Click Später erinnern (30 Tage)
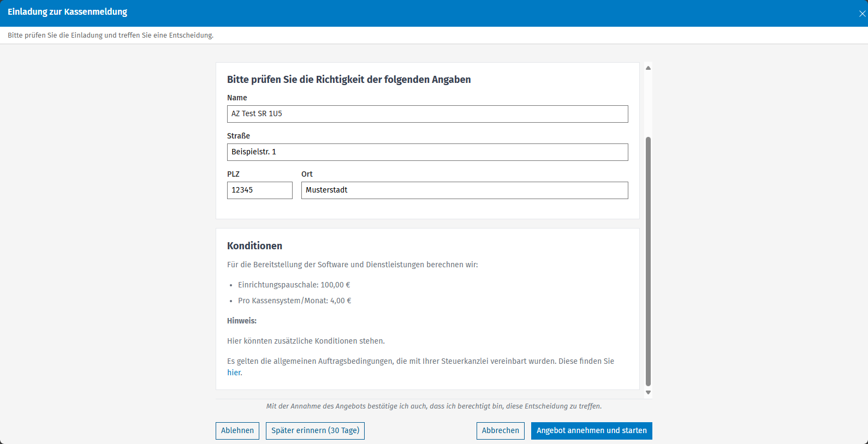868x444 pixels. (315, 431)
